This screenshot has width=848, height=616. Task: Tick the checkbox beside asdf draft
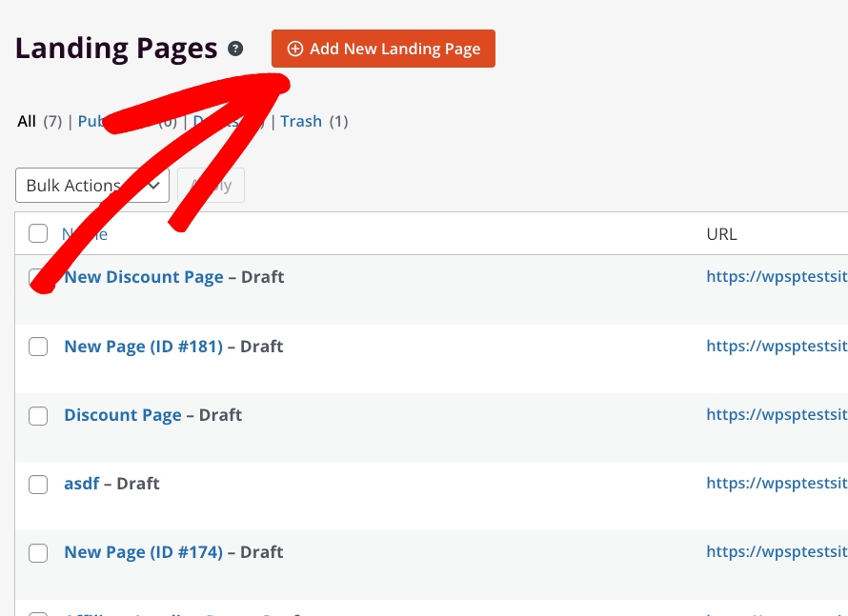point(38,484)
